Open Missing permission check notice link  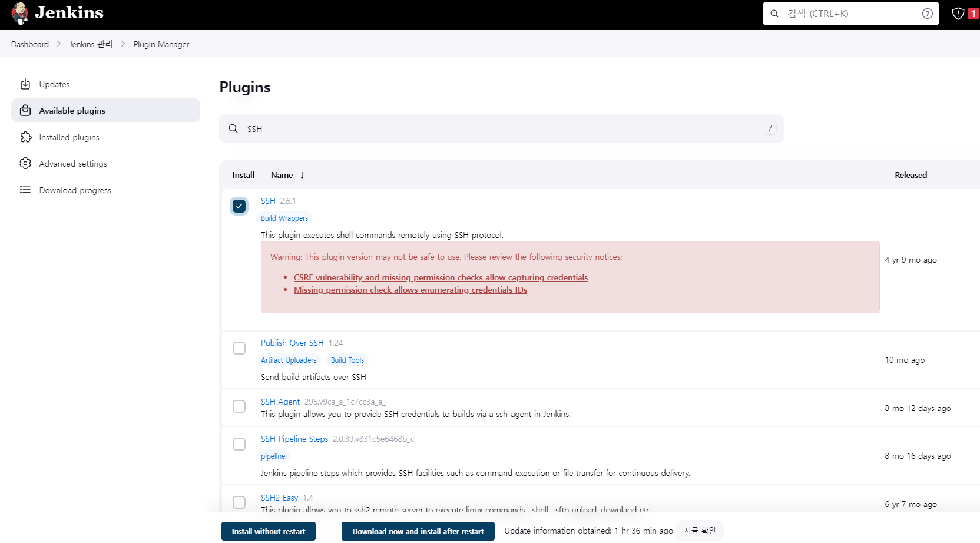pyautogui.click(x=410, y=290)
